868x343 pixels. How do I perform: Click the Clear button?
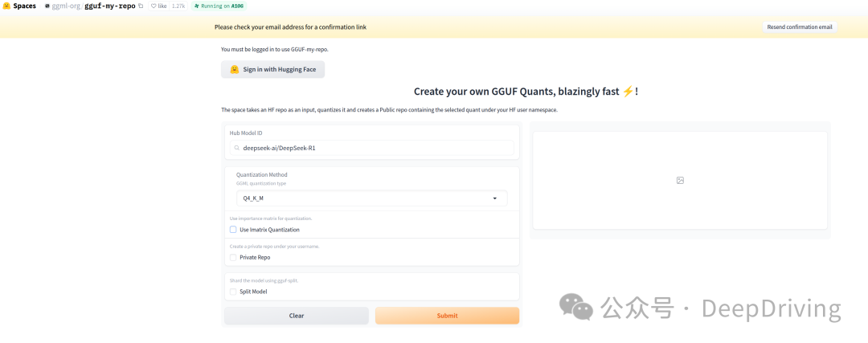tap(296, 316)
